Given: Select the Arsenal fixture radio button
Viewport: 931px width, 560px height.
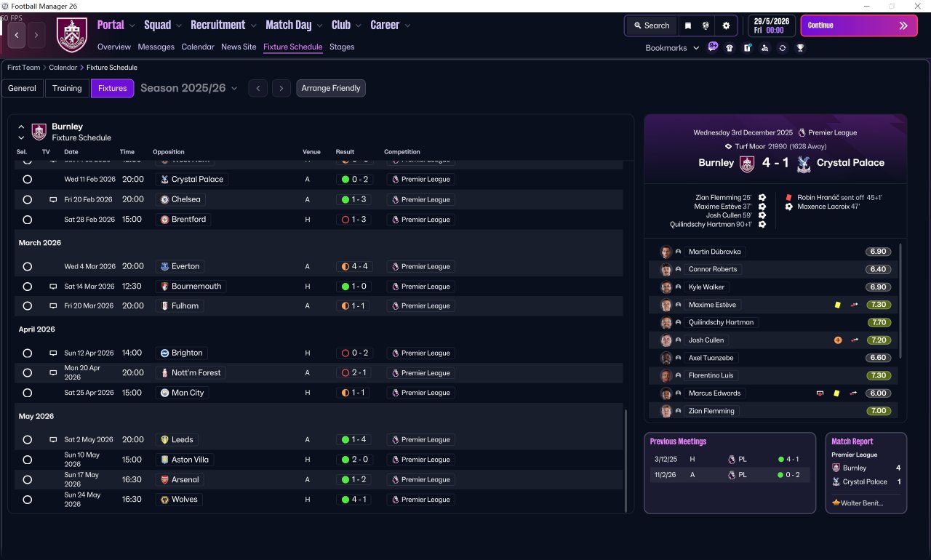Looking at the screenshot, I should (x=28, y=480).
